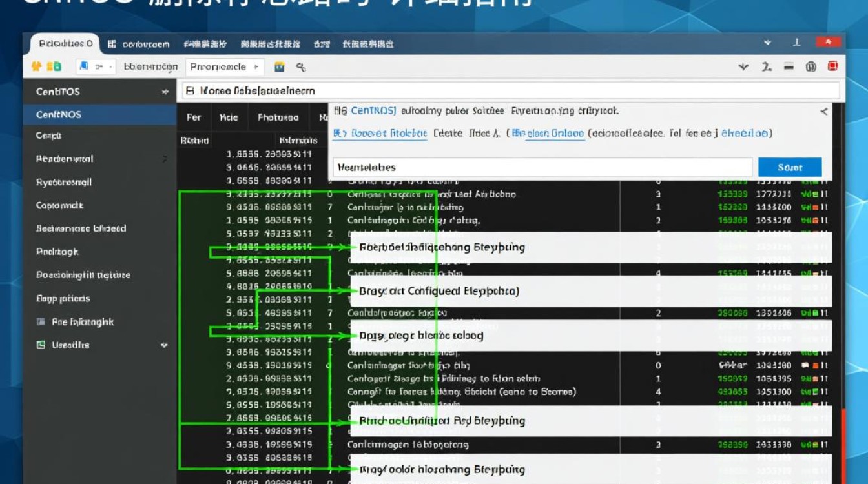
Task: Click the Hde column header
Action: [x=229, y=117]
